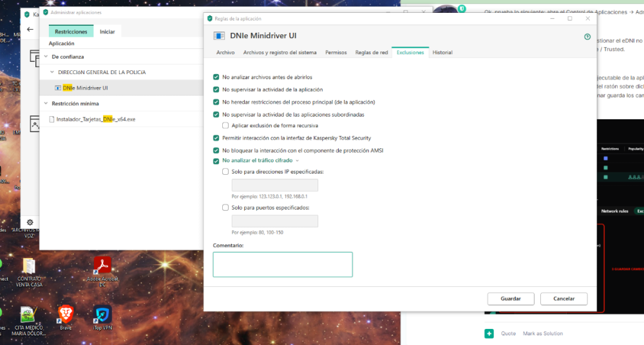The height and width of the screenshot is (345, 644).
Task: Toggle No supervisar actividad de aplicaciones subordinadas
Action: pos(216,115)
